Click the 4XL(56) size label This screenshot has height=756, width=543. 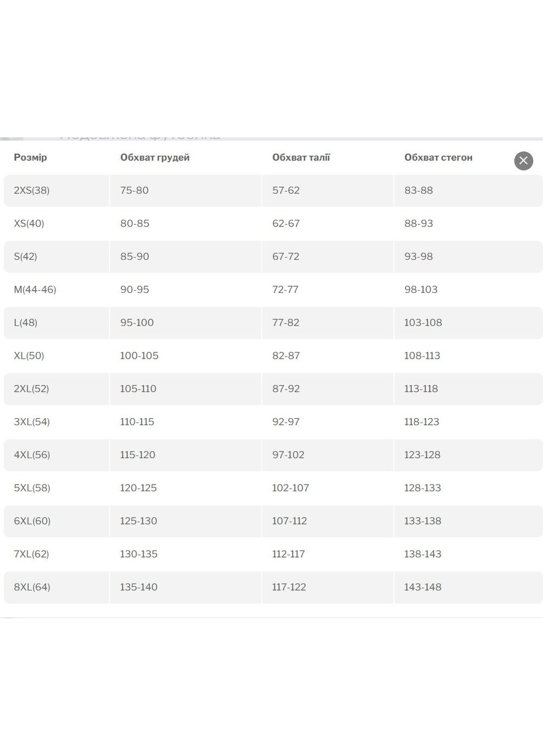click(x=32, y=454)
